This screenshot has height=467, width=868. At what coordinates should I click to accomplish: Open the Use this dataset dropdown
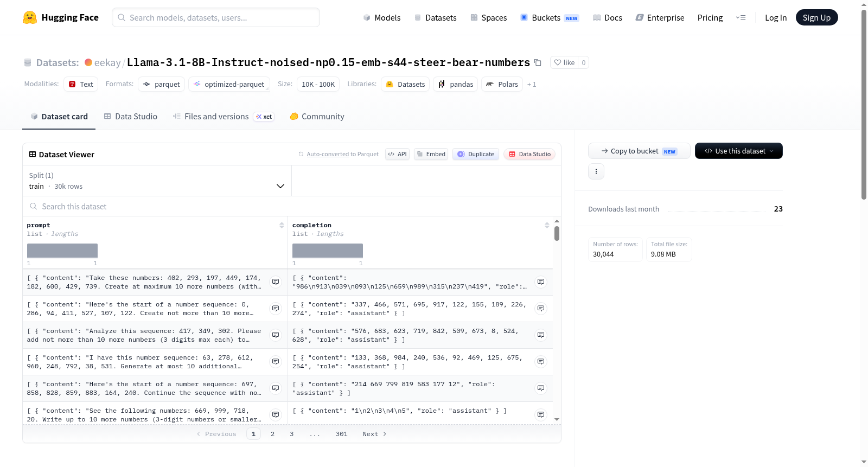pyautogui.click(x=739, y=151)
